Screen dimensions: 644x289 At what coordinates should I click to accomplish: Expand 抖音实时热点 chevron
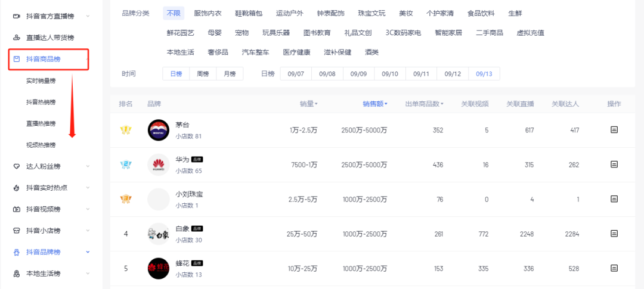88,188
